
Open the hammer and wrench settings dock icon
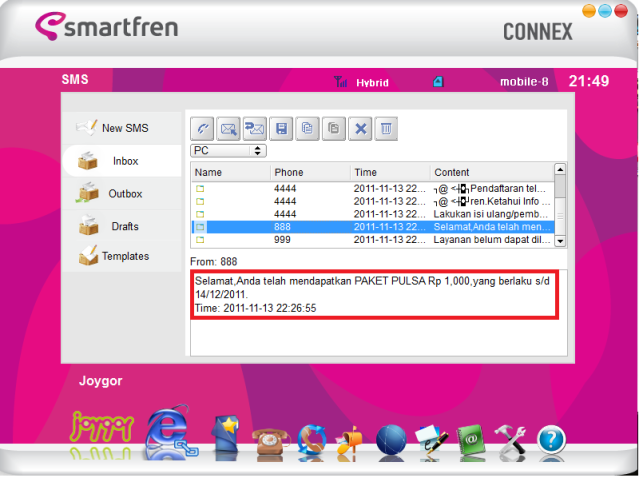(x=511, y=440)
